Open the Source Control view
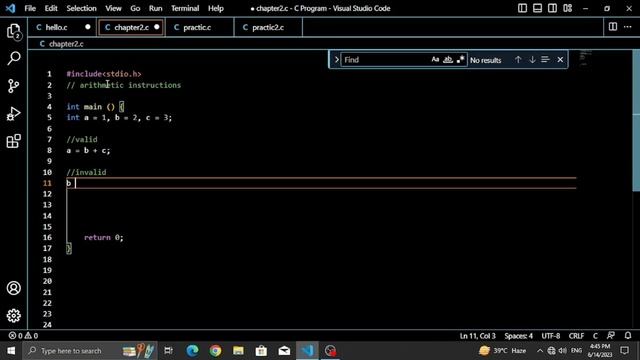Viewport: 640px width, 360px height. click(13, 86)
